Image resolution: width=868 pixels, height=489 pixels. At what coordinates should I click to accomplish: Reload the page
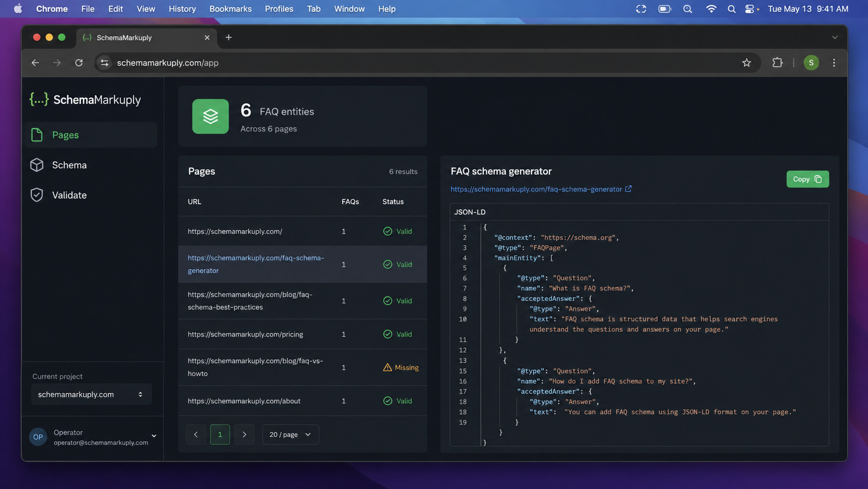[79, 63]
